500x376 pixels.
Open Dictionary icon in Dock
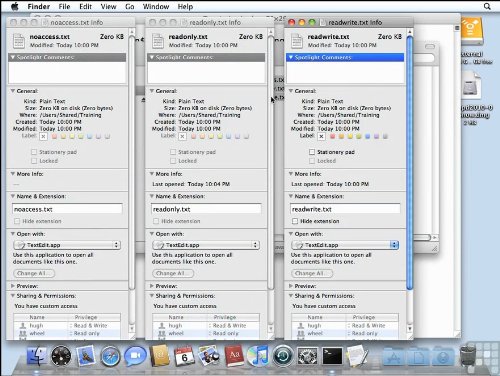[x=234, y=356]
